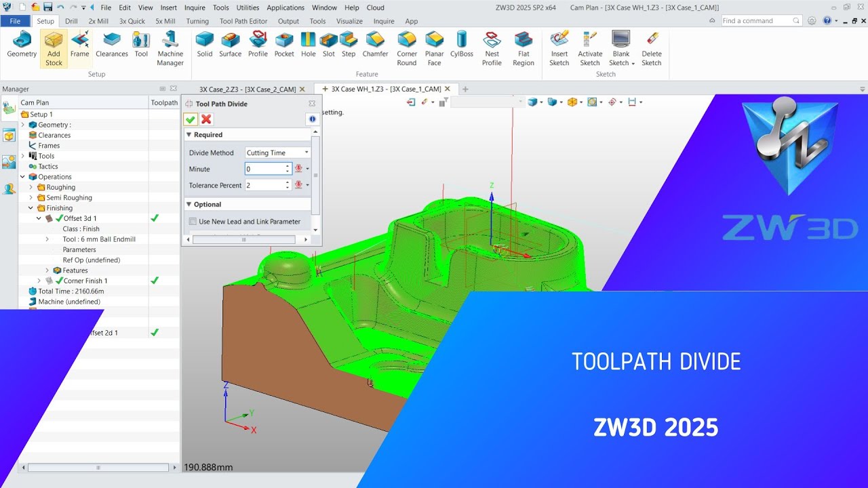Close the Tool Path Divide dialog
Image resolution: width=868 pixels, height=488 pixels.
coord(312,104)
